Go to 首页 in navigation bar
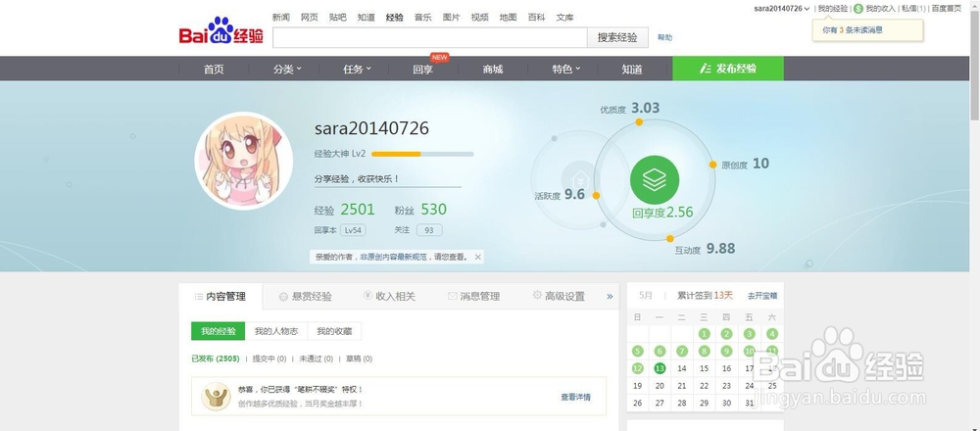The height and width of the screenshot is (431, 980). (214, 69)
